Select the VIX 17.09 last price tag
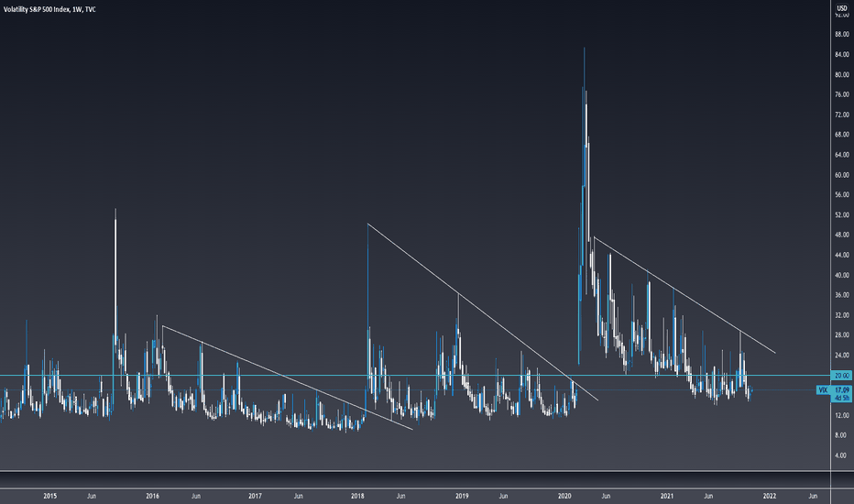 pyautogui.click(x=835, y=390)
